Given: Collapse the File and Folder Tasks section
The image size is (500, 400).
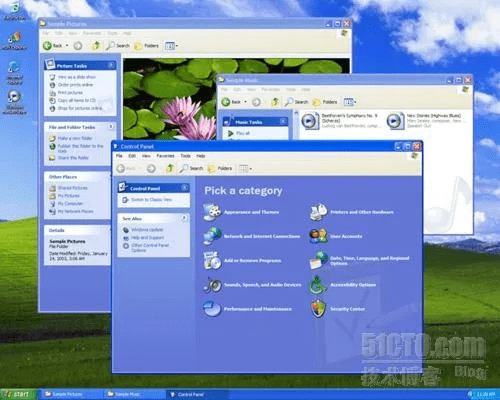Looking at the screenshot, I should tap(111, 127).
